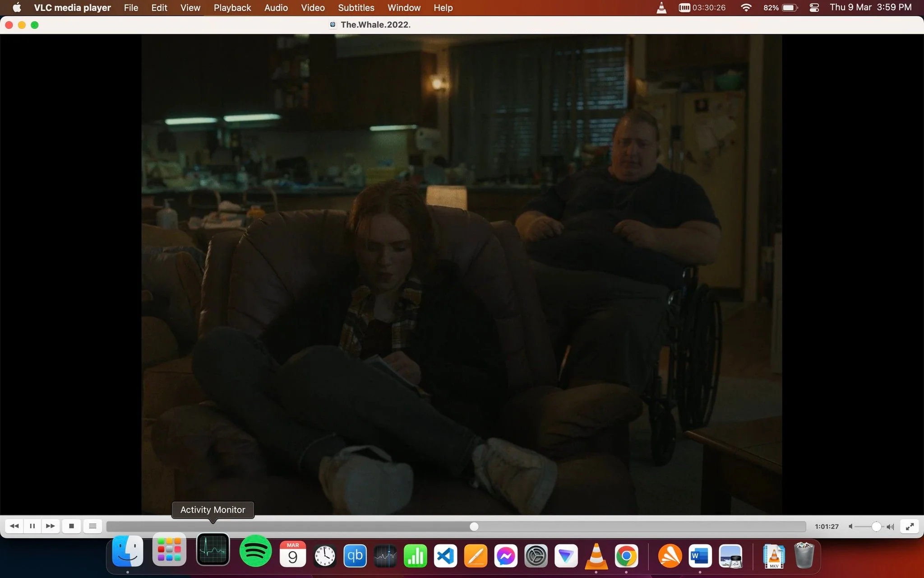Toggle fullscreen with the arrows icon
Screen dimensions: 924x578
pos(910,527)
